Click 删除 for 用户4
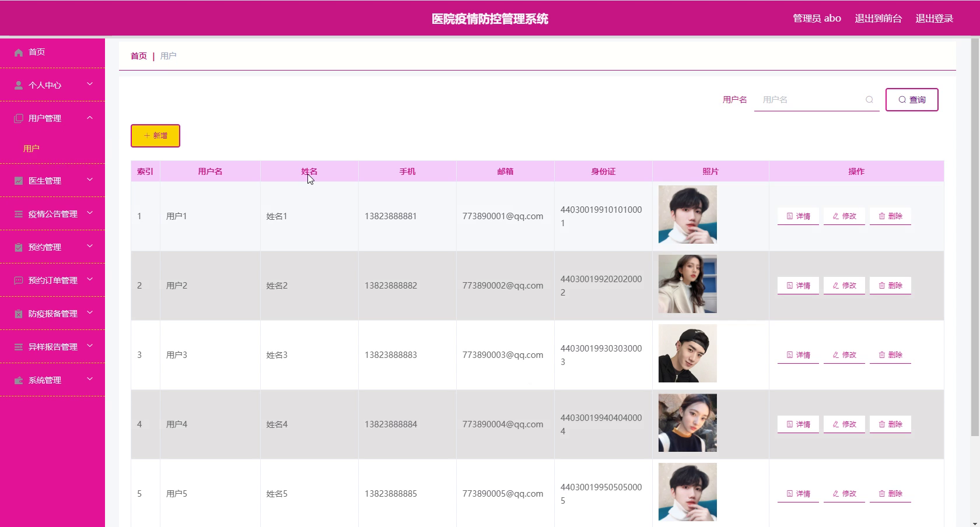This screenshot has height=527, width=980. point(890,424)
